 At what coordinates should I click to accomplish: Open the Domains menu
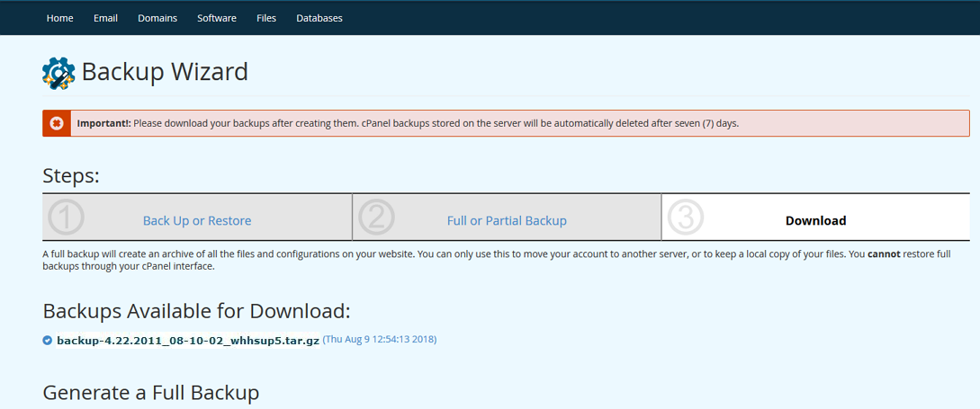tap(157, 18)
